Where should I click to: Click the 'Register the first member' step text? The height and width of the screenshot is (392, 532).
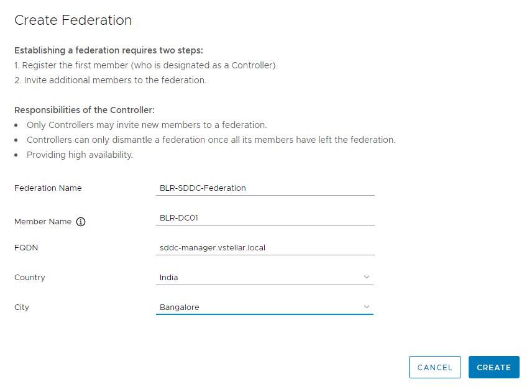[146, 65]
